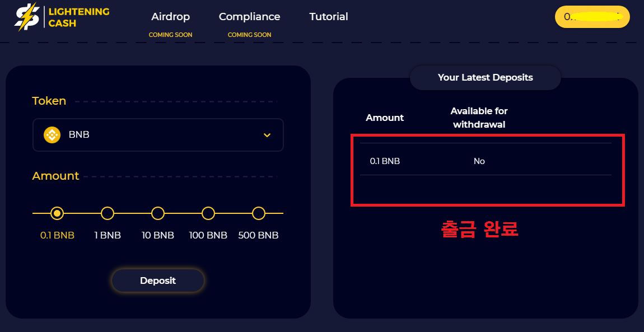Screen dimensions: 644x332
Task: Open the BNB token combo box
Action: point(158,135)
